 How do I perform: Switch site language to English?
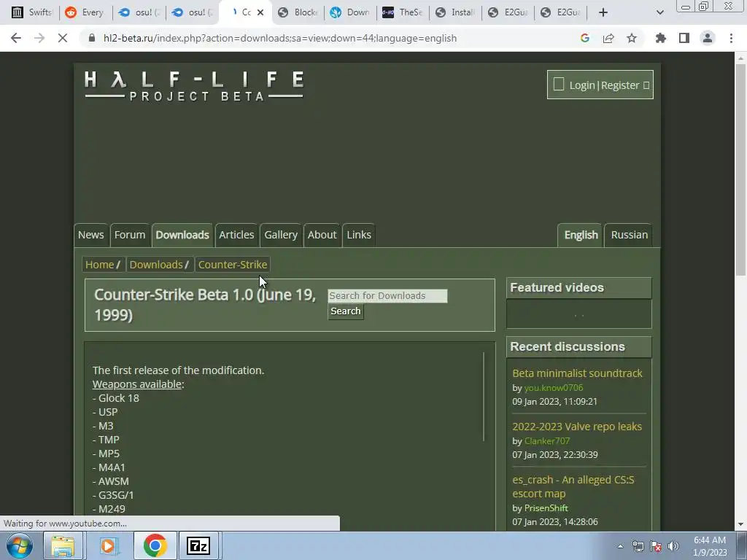coord(581,235)
